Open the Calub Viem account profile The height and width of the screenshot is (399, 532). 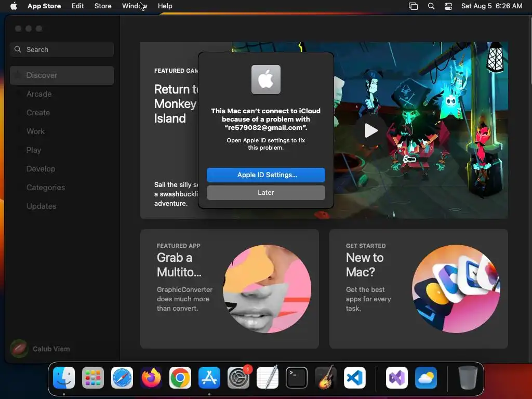point(40,349)
